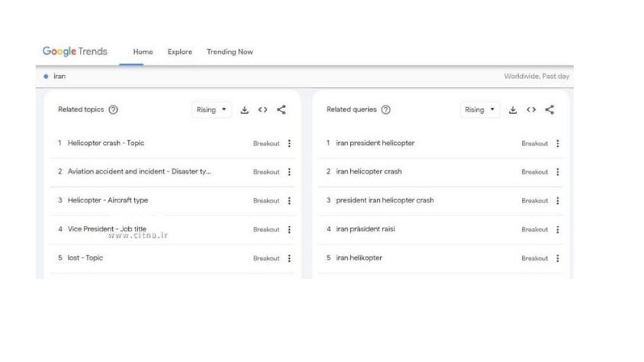Image resolution: width=644 pixels, height=362 pixels.
Task: Open more options for iran helicopter crash query
Action: pyautogui.click(x=557, y=172)
